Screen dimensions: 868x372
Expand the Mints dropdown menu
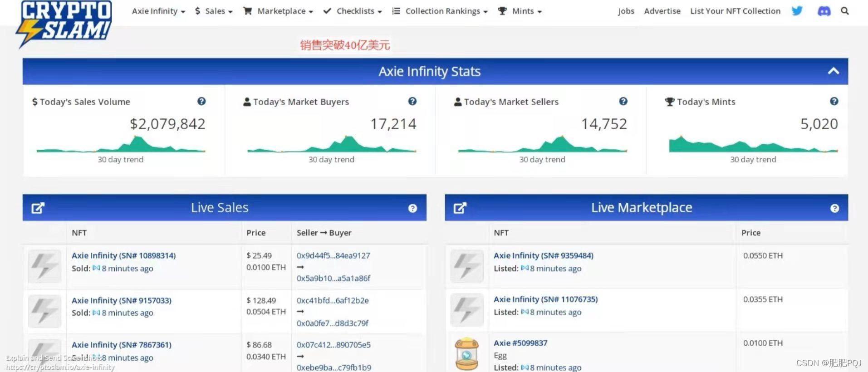point(520,11)
